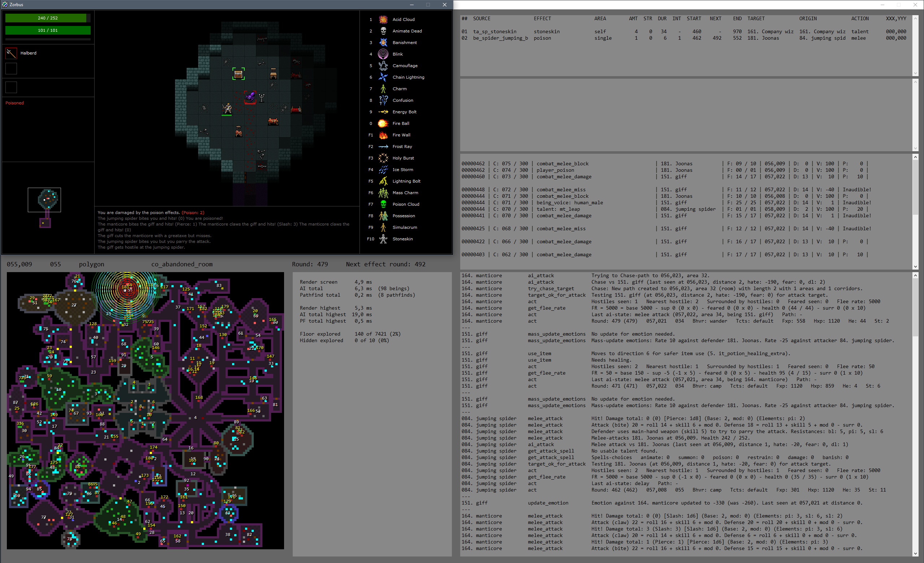Select the Poison Cloud green skull icon
The width and height of the screenshot is (924, 563).
pos(383,204)
